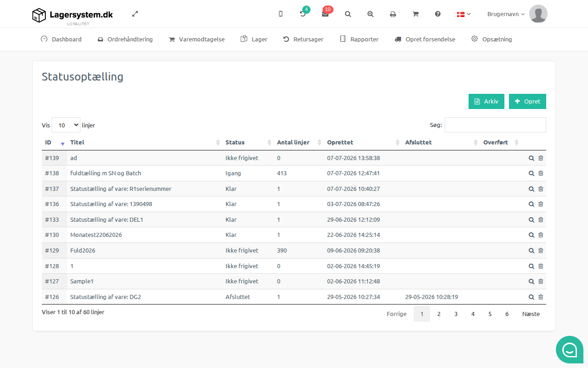The height and width of the screenshot is (368, 588).
Task: Open the Brugernavn user menu
Action: (506, 14)
